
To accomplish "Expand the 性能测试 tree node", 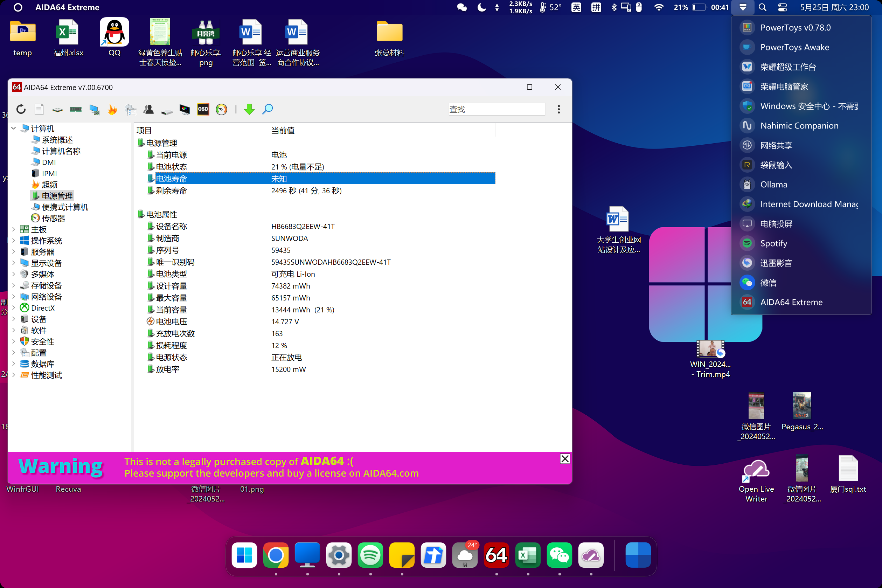I will pyautogui.click(x=14, y=375).
